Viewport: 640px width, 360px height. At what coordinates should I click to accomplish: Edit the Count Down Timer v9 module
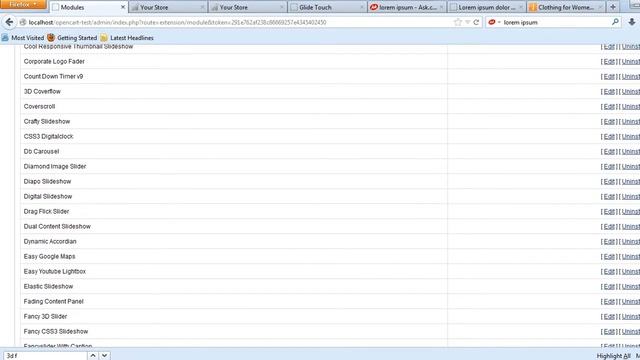tap(609, 77)
